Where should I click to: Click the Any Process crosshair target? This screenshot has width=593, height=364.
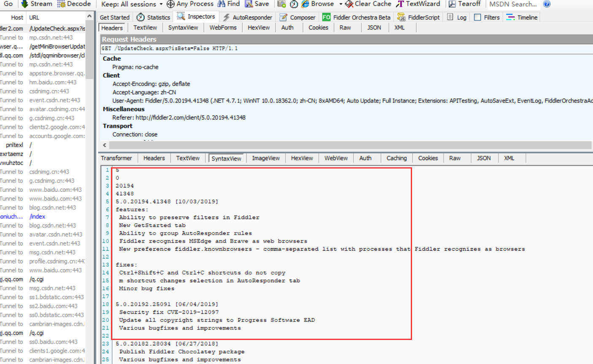[x=170, y=4]
